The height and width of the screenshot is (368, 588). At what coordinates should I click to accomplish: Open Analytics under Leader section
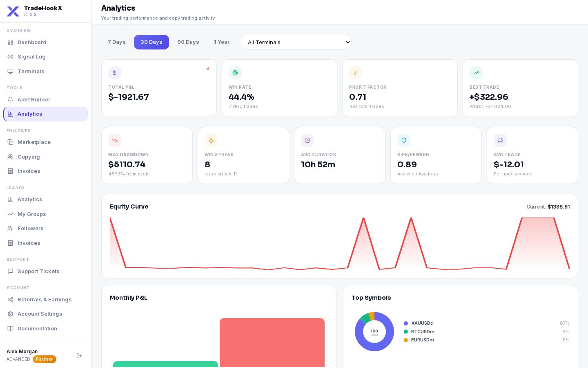[x=46, y=200]
